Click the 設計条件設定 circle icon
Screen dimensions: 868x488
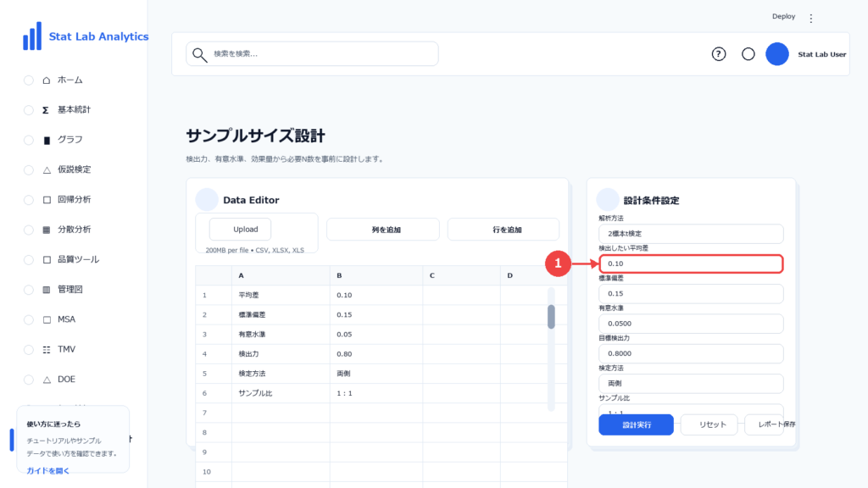pos(607,200)
